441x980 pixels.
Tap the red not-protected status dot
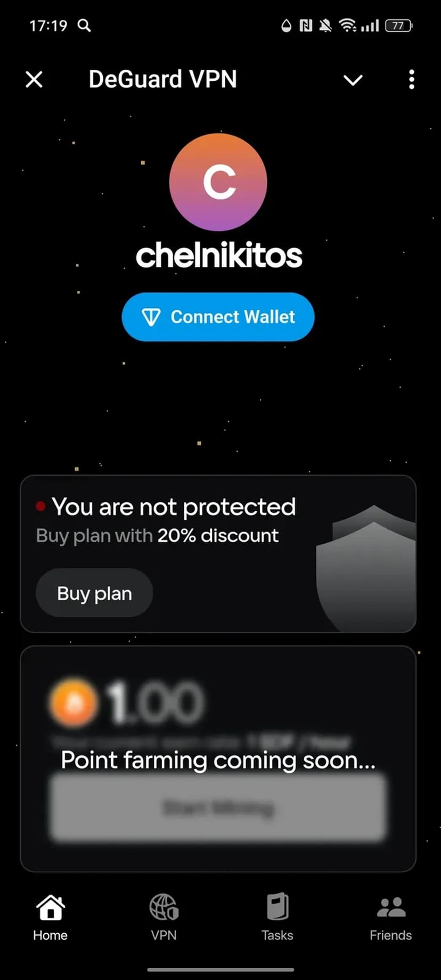[x=40, y=507]
